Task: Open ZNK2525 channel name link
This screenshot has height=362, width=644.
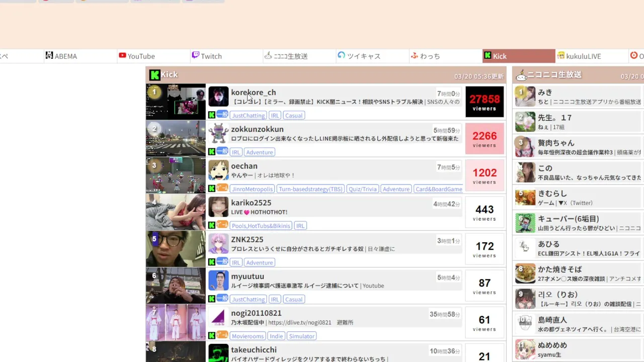Action: click(x=247, y=239)
